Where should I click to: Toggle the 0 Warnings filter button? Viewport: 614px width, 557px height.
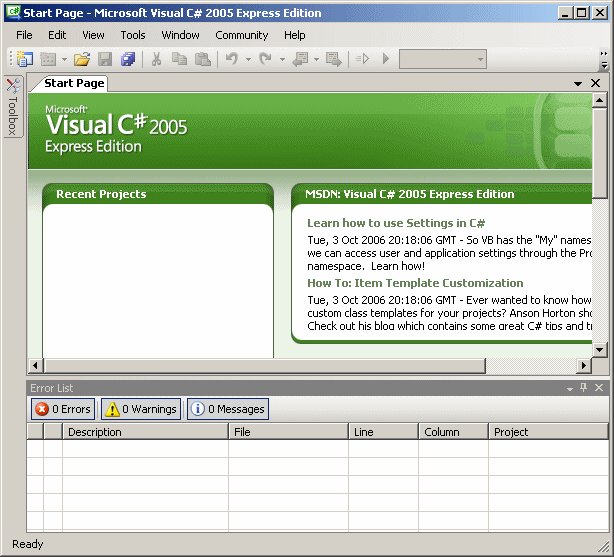[141, 409]
